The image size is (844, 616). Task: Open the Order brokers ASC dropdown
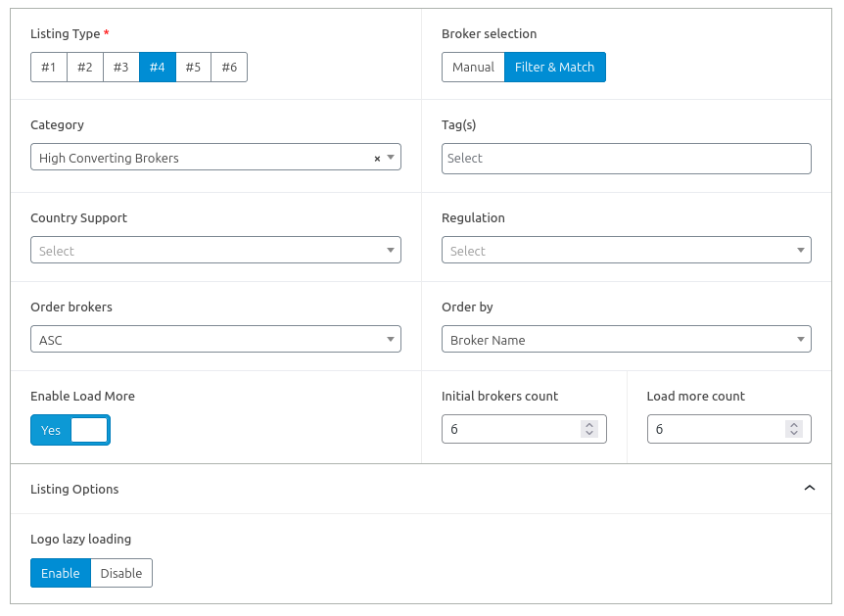click(215, 340)
